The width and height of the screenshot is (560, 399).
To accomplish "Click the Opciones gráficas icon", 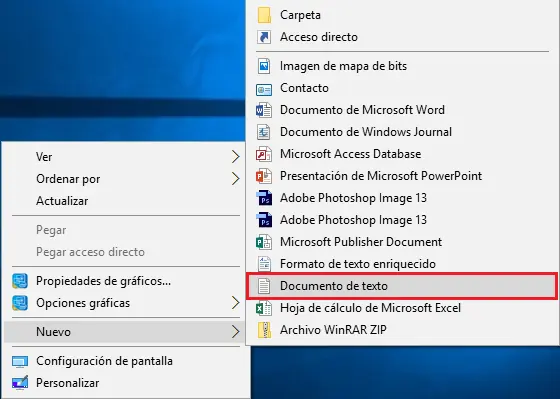I will coord(20,303).
